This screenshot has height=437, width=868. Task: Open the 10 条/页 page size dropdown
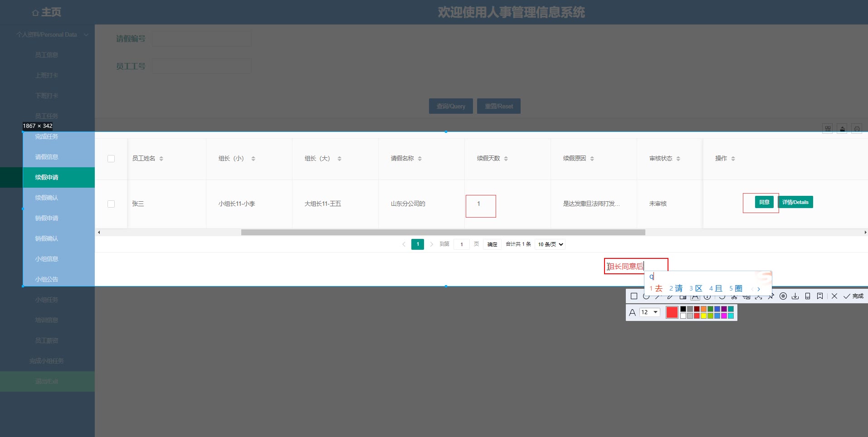click(550, 244)
